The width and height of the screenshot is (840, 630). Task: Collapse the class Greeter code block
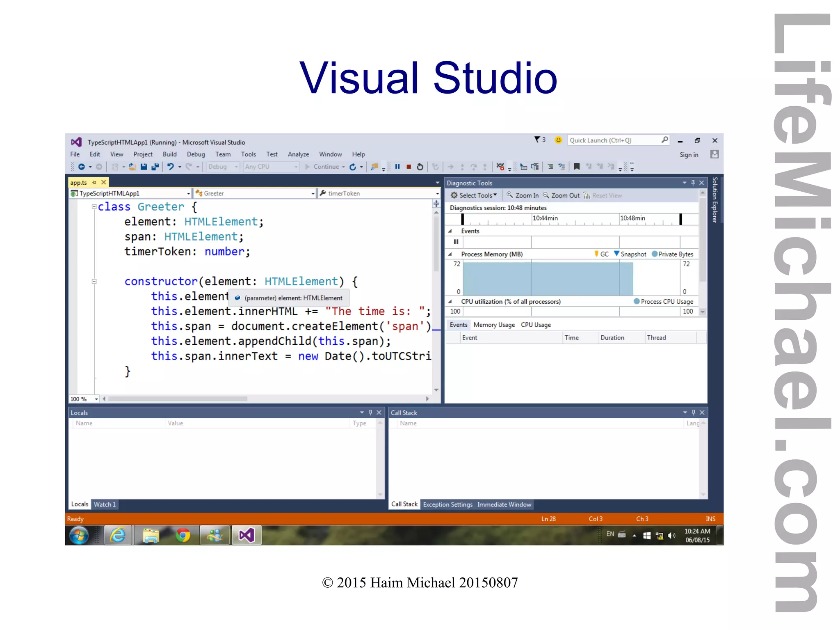point(94,207)
